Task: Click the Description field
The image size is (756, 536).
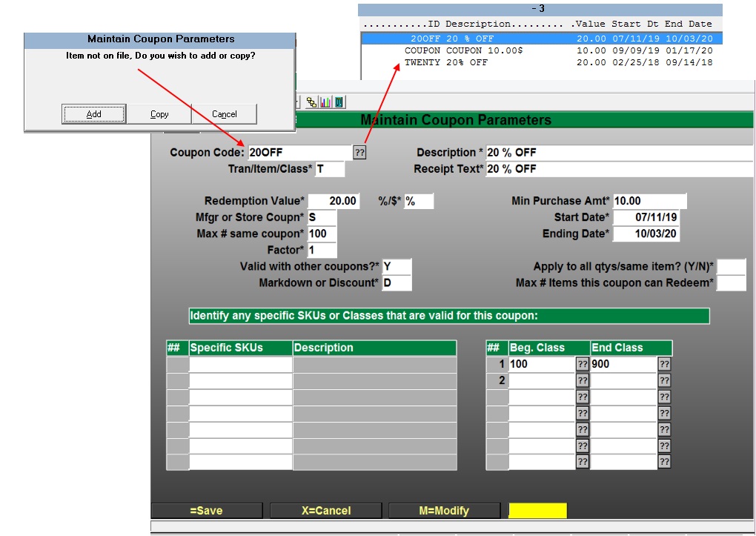Action: tap(619, 153)
